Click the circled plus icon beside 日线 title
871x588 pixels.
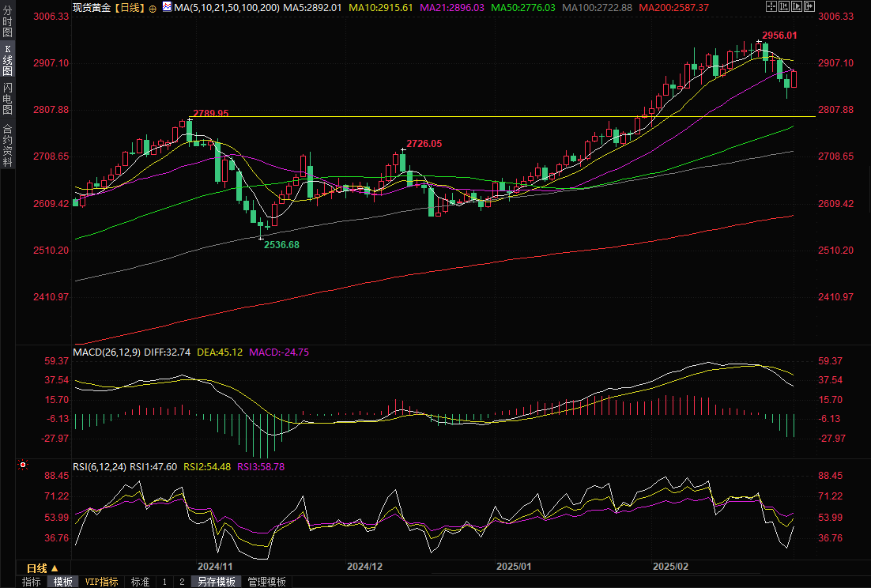tap(153, 7)
